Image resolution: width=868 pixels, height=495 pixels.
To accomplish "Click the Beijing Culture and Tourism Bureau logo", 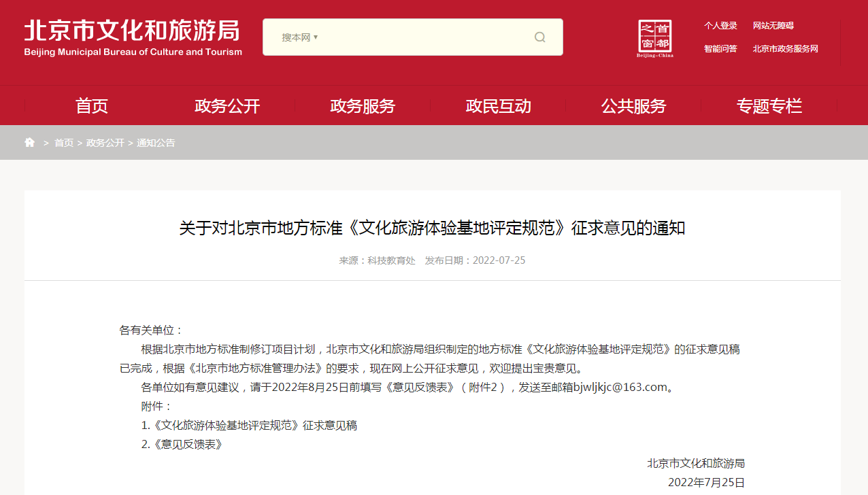I will tap(133, 38).
